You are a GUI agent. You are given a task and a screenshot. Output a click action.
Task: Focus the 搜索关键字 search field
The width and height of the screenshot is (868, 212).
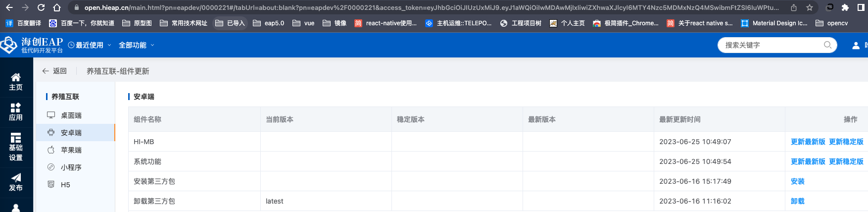click(770, 45)
